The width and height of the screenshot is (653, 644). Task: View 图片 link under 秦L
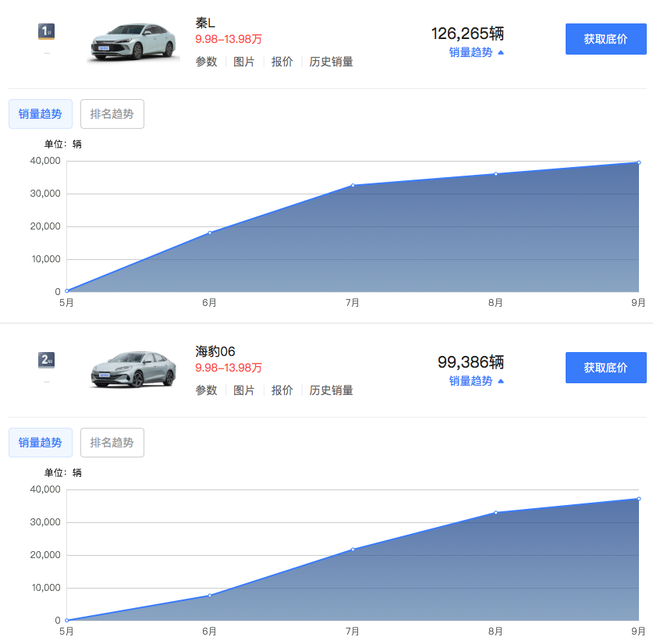[x=244, y=62]
